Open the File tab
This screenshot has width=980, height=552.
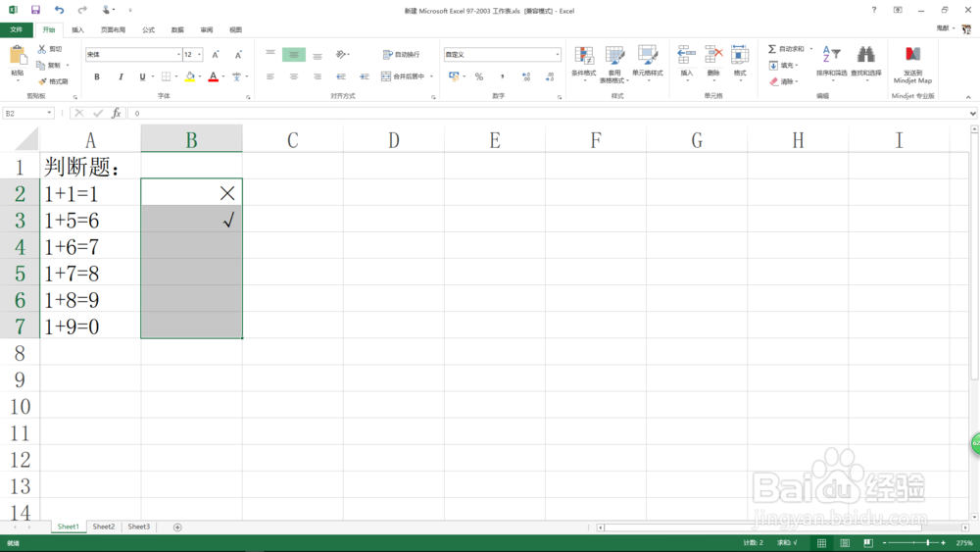click(x=17, y=29)
